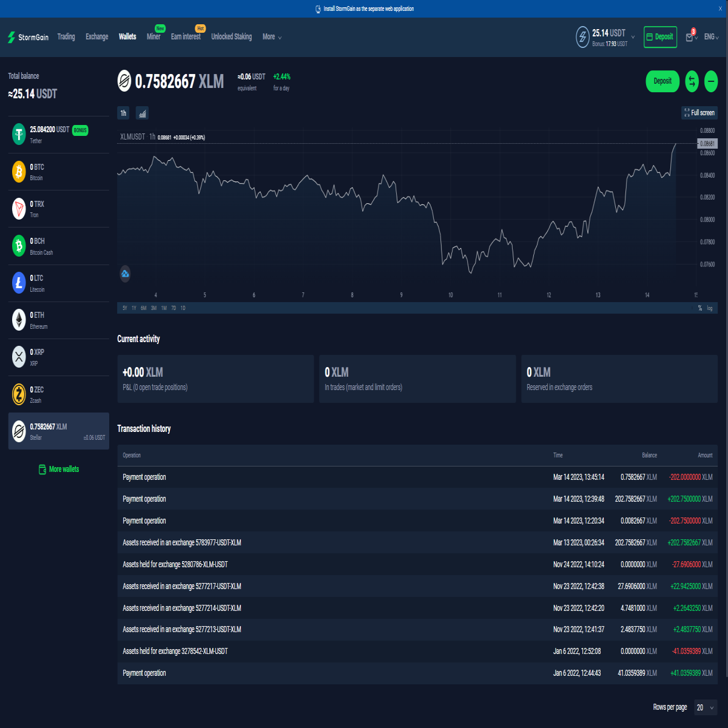
Task: Select the Ethereum wallet icon
Action: tap(19, 320)
